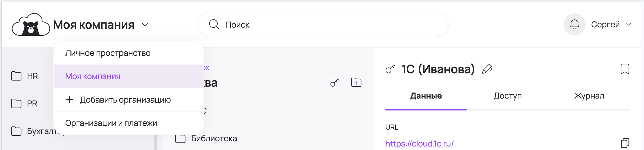Switch to the Журнал tab
644x150 pixels.
point(589,96)
